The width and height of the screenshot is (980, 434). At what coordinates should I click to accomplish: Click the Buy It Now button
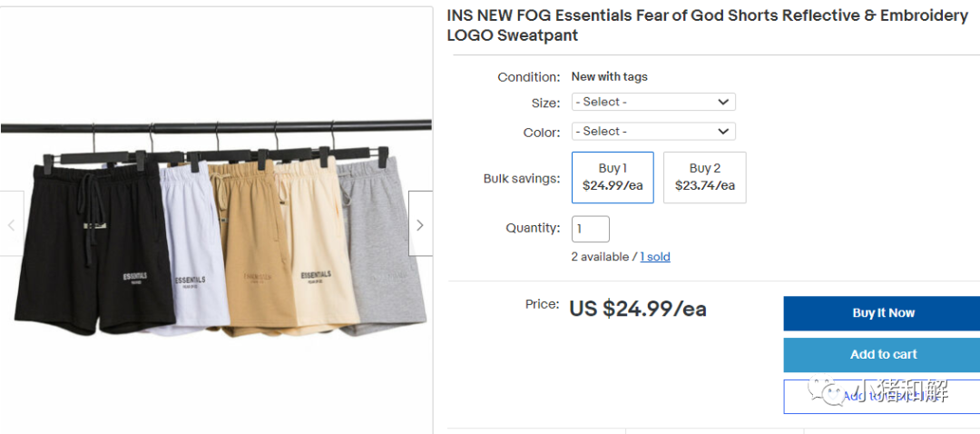(x=882, y=313)
